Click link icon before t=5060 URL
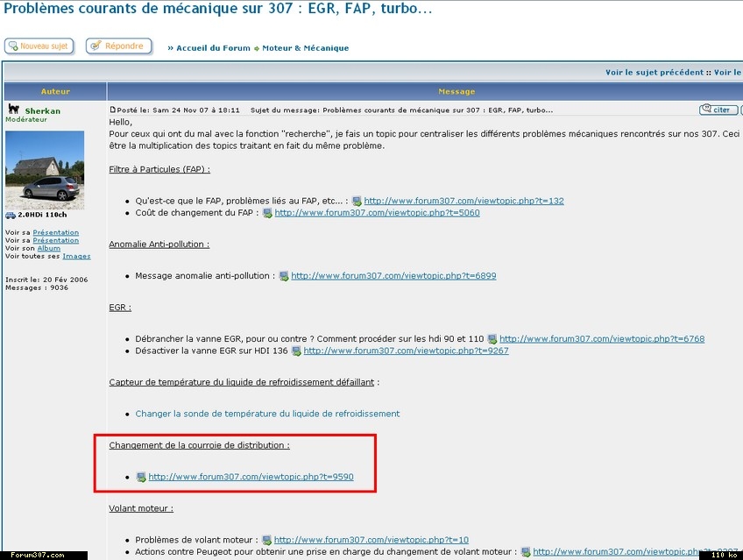The image size is (743, 560). tap(268, 213)
